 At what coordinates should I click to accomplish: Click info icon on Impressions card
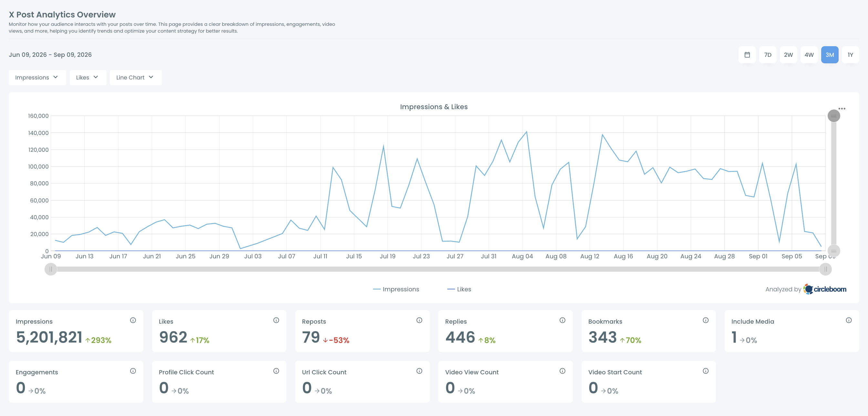tap(133, 320)
